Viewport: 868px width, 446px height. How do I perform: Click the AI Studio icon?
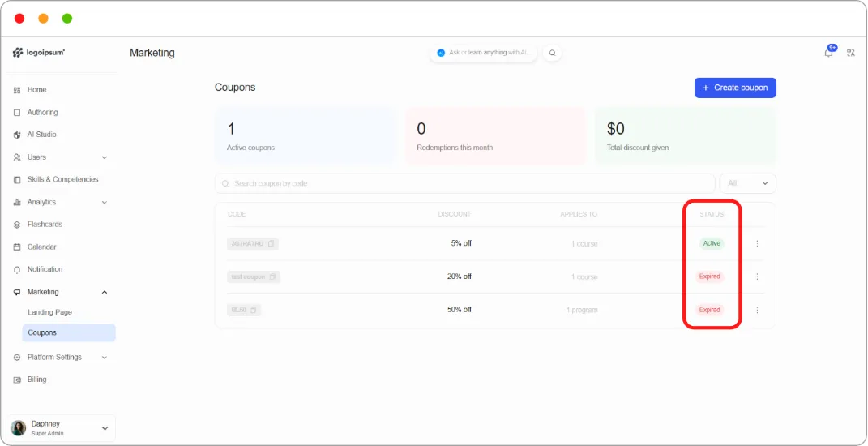(16, 135)
